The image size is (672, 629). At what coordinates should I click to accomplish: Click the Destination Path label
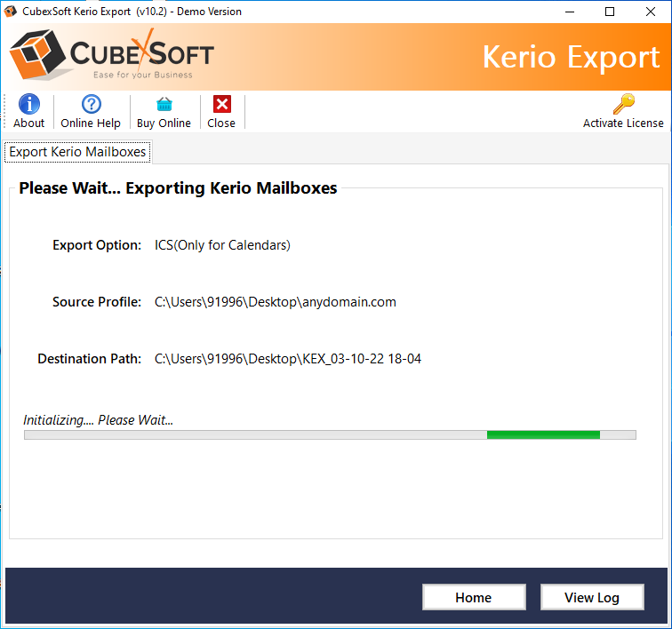coord(90,359)
